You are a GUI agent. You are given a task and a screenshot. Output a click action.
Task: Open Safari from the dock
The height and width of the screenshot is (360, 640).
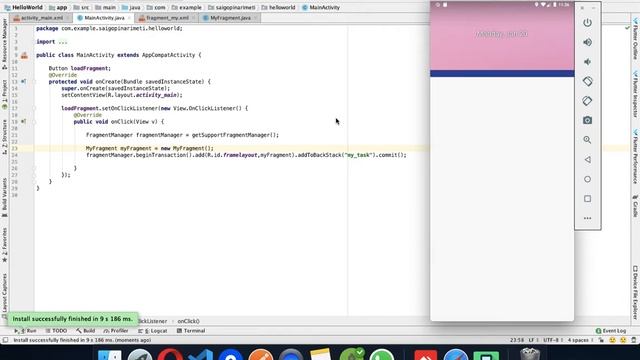[456, 353]
